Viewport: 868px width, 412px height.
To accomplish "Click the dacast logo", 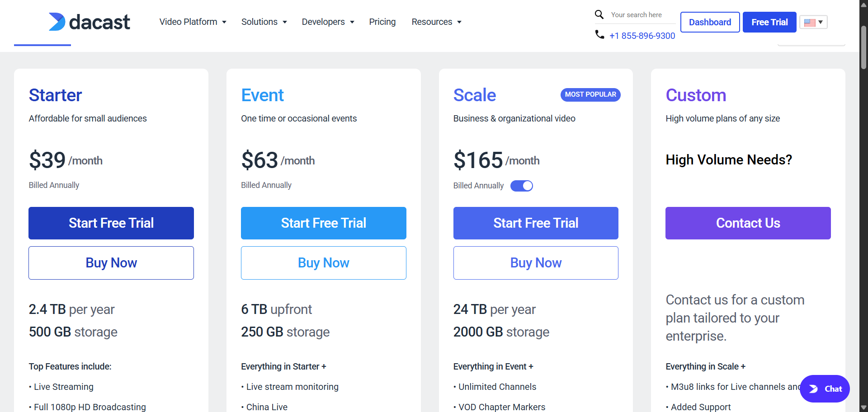I will click(x=89, y=22).
